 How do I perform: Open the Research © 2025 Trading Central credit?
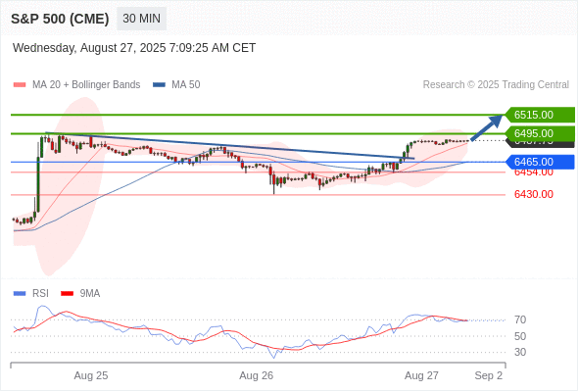tap(496, 85)
